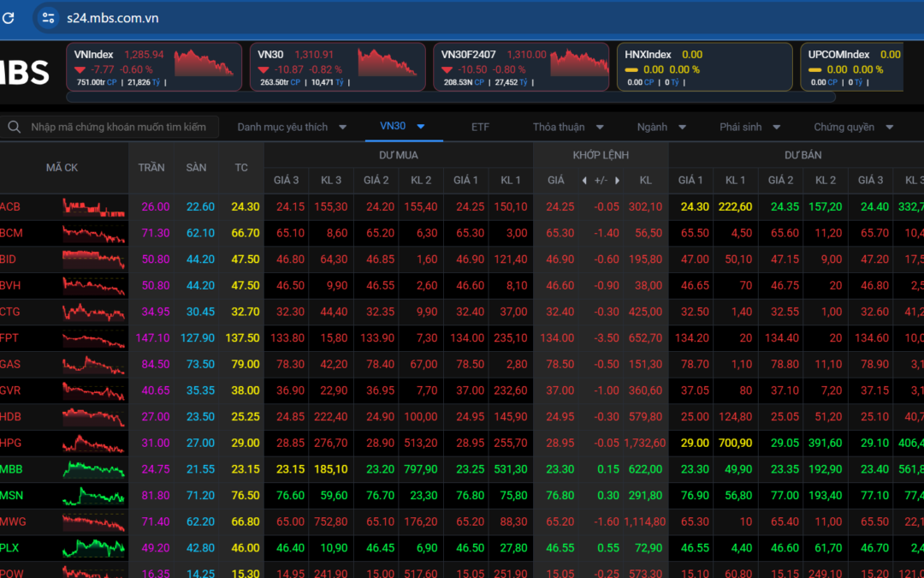The width and height of the screenshot is (924, 578).
Task: Click the VN30F2407 index mini chart
Action: [x=579, y=63]
